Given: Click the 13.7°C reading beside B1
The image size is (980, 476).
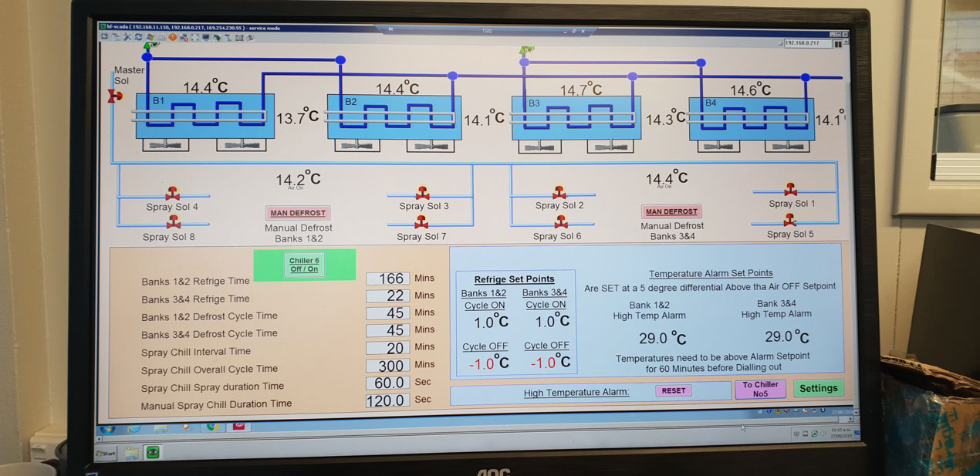Looking at the screenshot, I should click(x=298, y=117).
